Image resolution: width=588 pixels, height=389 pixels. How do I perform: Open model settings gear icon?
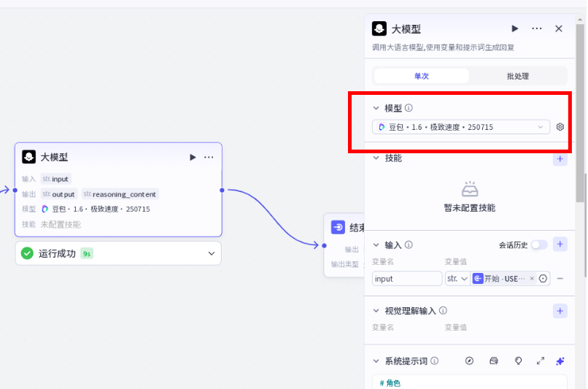click(560, 127)
